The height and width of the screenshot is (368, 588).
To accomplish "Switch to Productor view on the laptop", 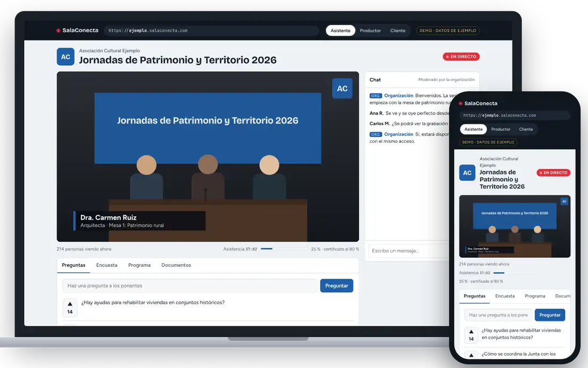I will (370, 31).
